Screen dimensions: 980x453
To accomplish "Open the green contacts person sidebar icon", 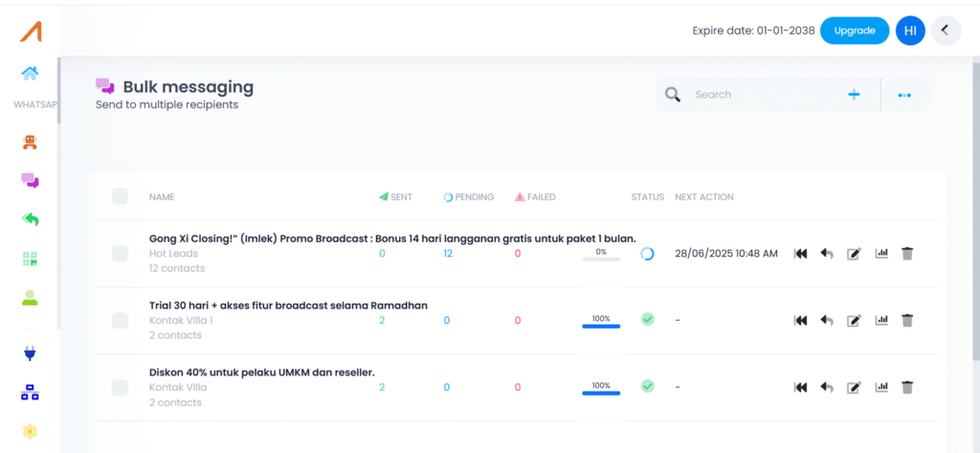I will (30, 298).
